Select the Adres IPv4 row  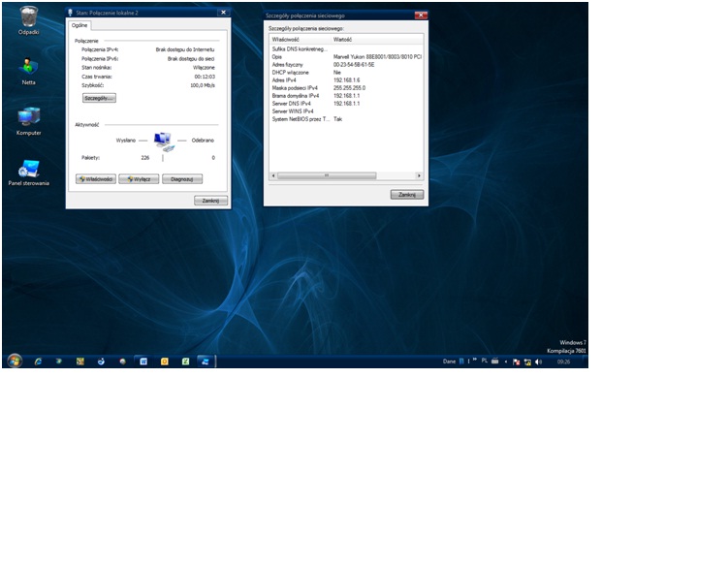[x=344, y=79]
